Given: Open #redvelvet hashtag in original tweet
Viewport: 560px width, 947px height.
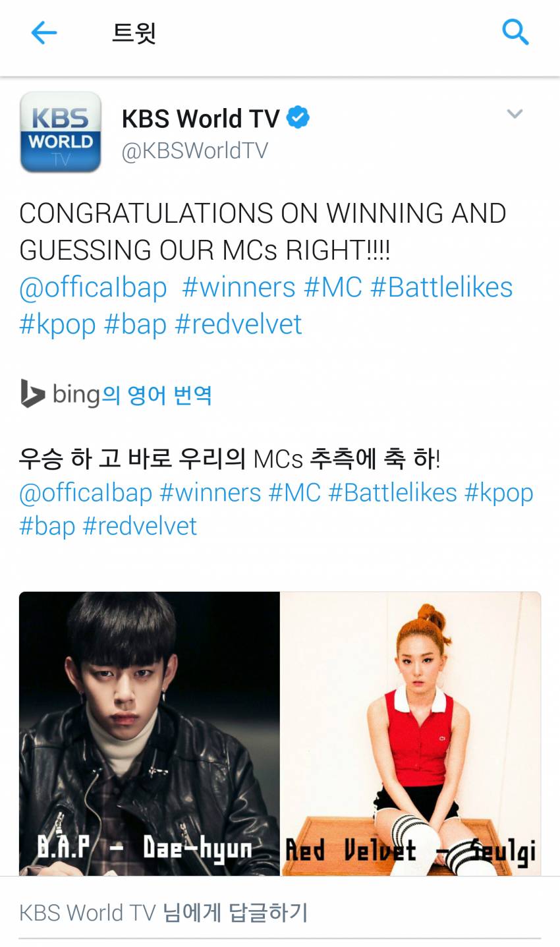Looking at the screenshot, I should pyautogui.click(x=238, y=324).
